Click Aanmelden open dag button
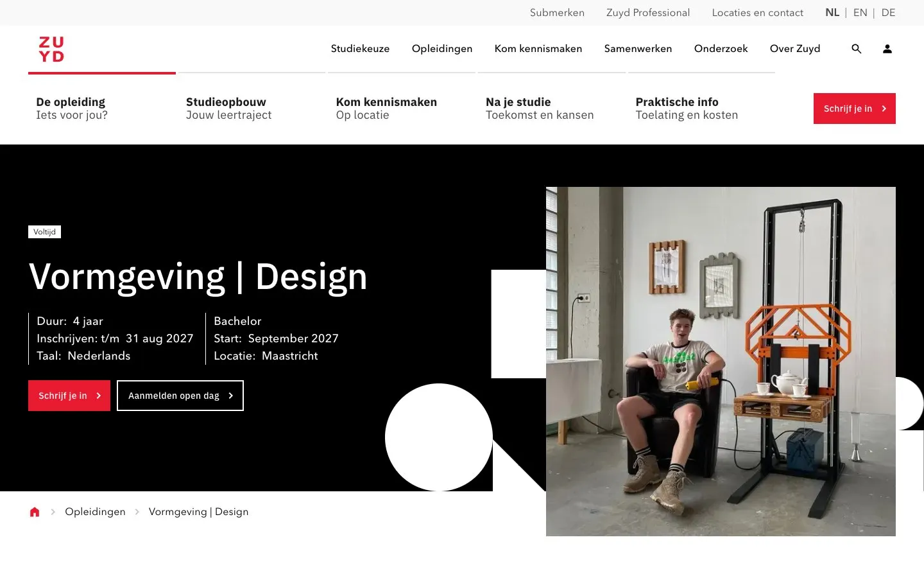 click(x=180, y=396)
